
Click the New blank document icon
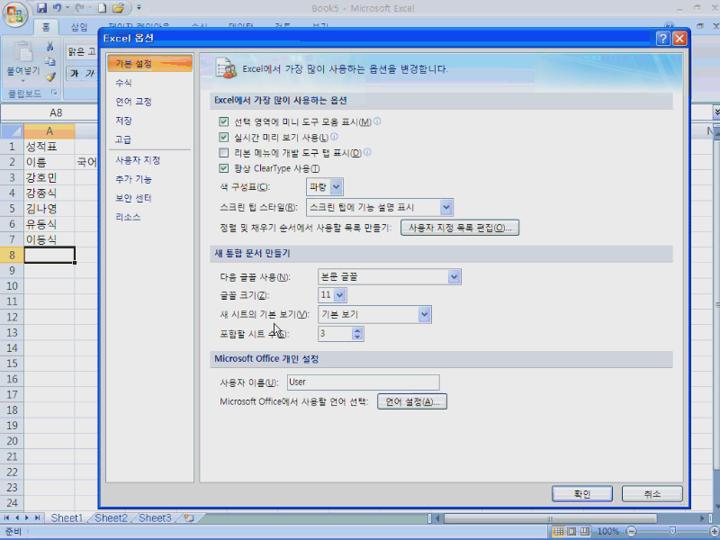102,8
